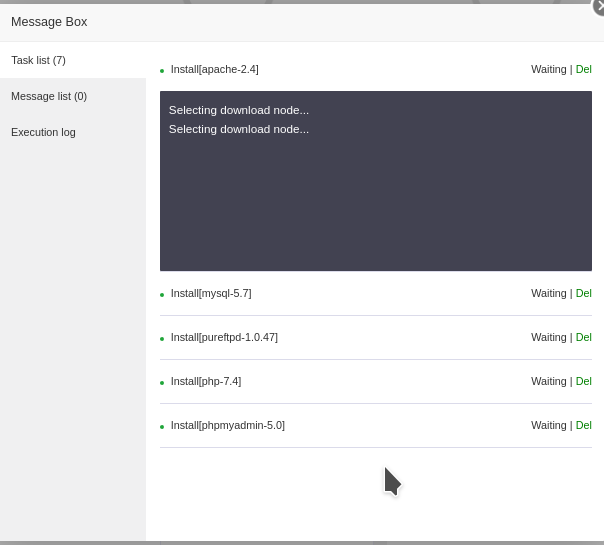Delete the Install[apache-2.4] task
The height and width of the screenshot is (545, 604).
point(584,69)
